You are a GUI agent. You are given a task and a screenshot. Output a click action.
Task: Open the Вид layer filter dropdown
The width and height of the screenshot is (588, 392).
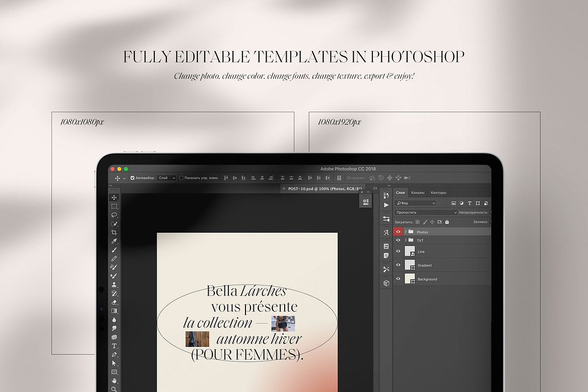click(x=416, y=203)
